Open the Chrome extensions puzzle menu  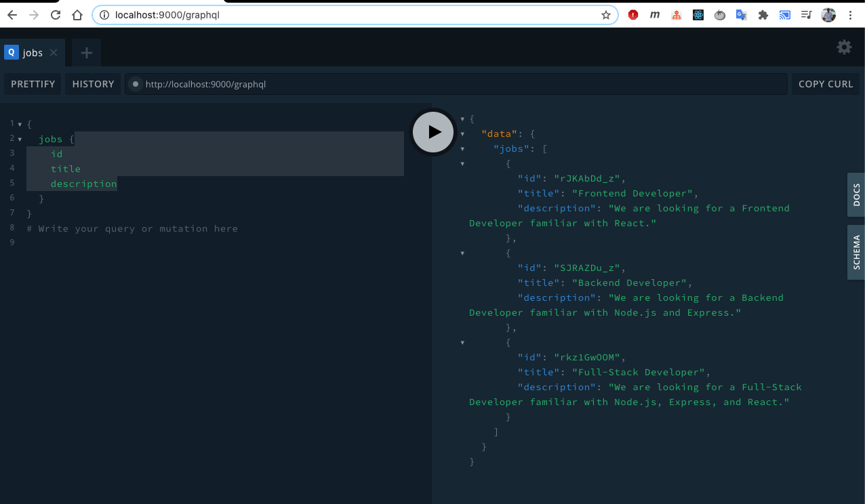pos(763,14)
